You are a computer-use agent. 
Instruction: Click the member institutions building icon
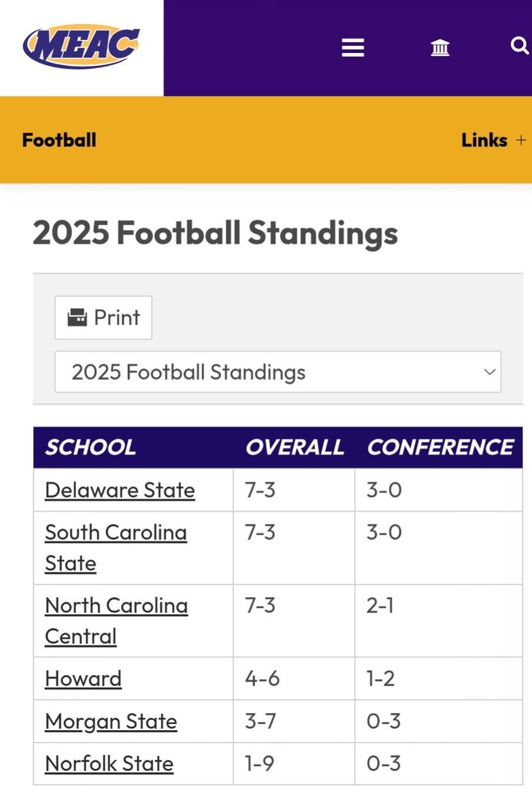tap(440, 47)
